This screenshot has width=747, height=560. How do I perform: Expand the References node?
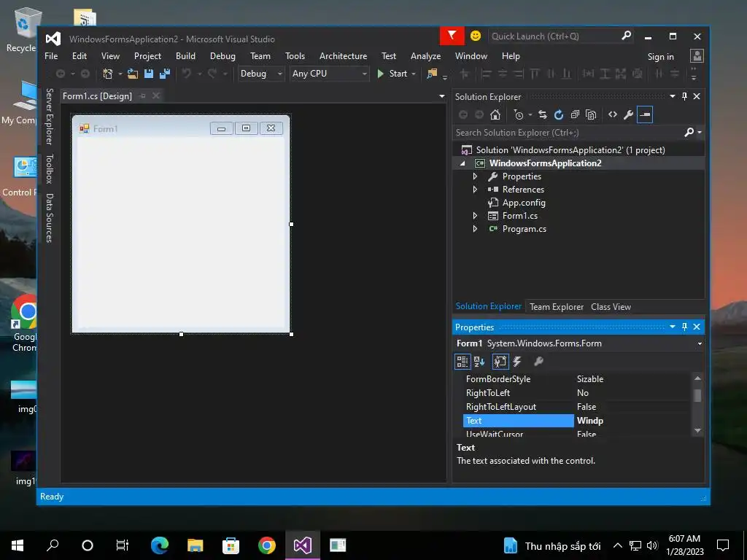[x=475, y=190]
